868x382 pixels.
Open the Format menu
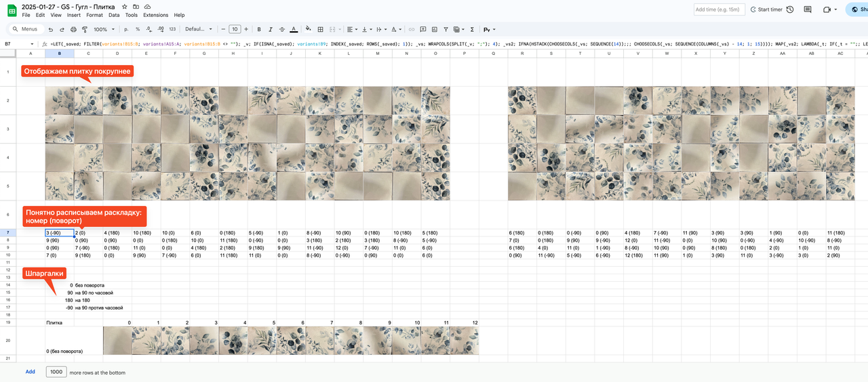point(95,15)
